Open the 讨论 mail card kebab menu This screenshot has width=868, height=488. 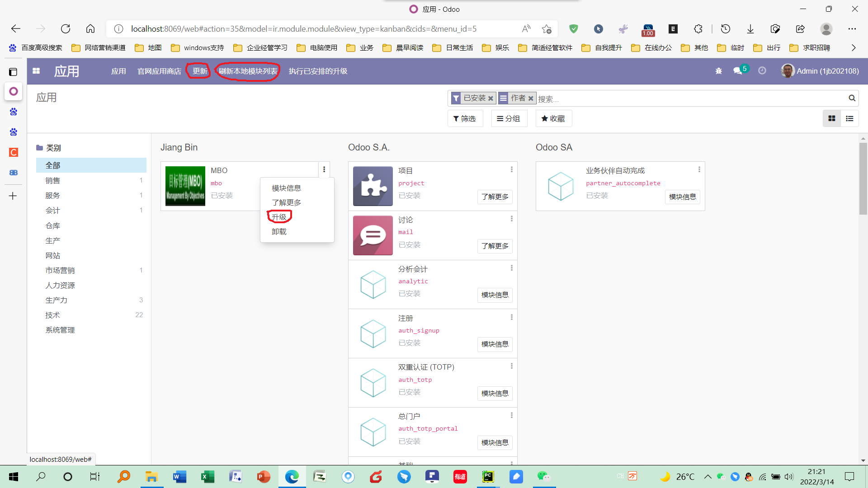(x=512, y=219)
